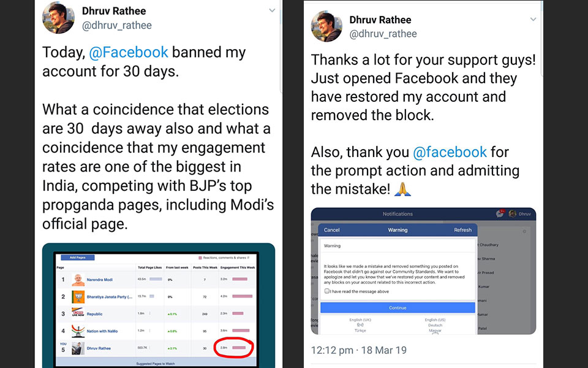Open @Facebook mention in left tweet
This screenshot has height=368, width=588.
pyautogui.click(x=129, y=53)
